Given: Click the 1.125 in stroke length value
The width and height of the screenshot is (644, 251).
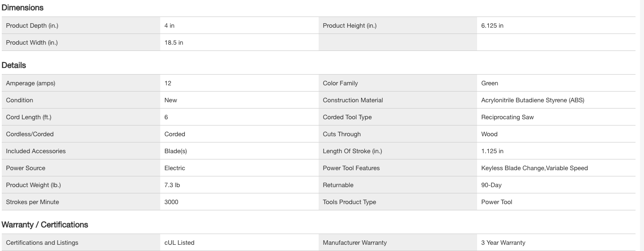Looking at the screenshot, I should [x=492, y=151].
